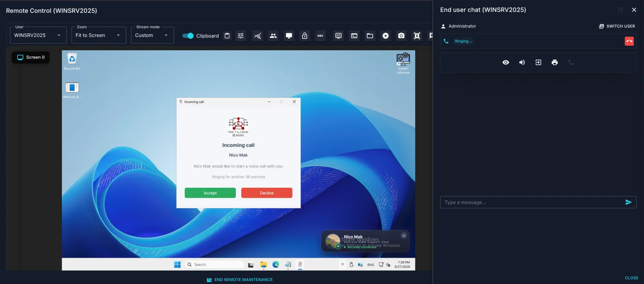Expand the User dropdown showing WINSRV2025
Viewport: 644px width, 284px height.
(38, 35)
